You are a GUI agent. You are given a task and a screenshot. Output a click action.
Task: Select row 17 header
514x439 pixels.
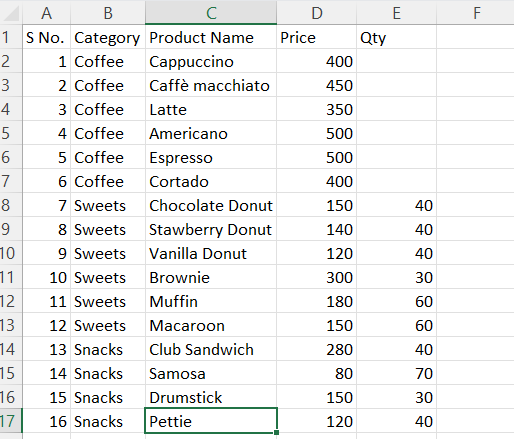(x=11, y=421)
